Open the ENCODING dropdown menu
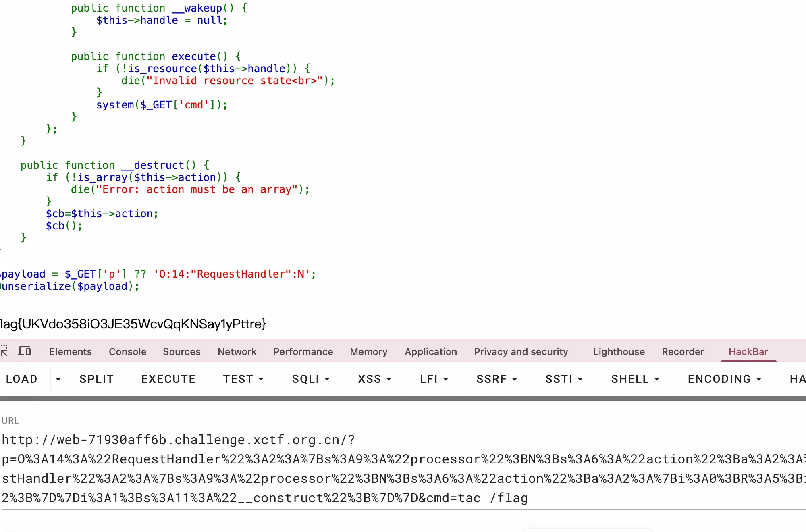 (725, 379)
